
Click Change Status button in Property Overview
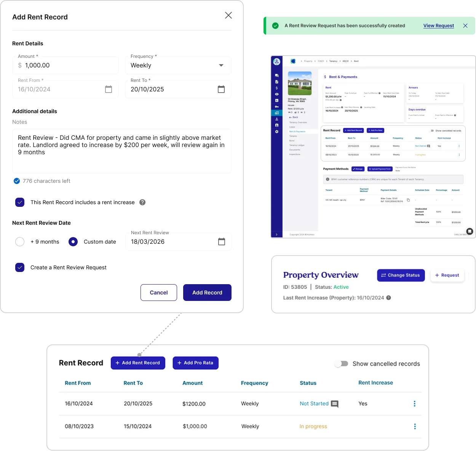(x=401, y=275)
